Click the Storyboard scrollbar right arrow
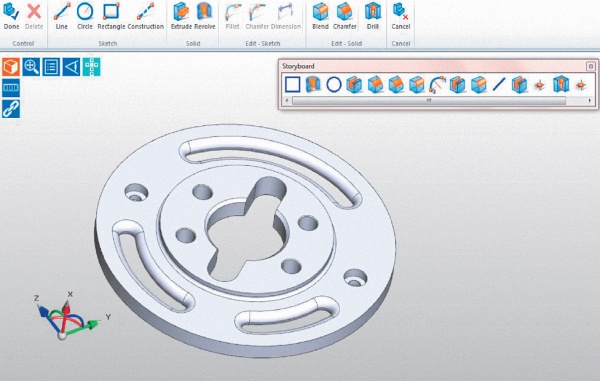Image resolution: width=600 pixels, height=381 pixels. point(590,101)
